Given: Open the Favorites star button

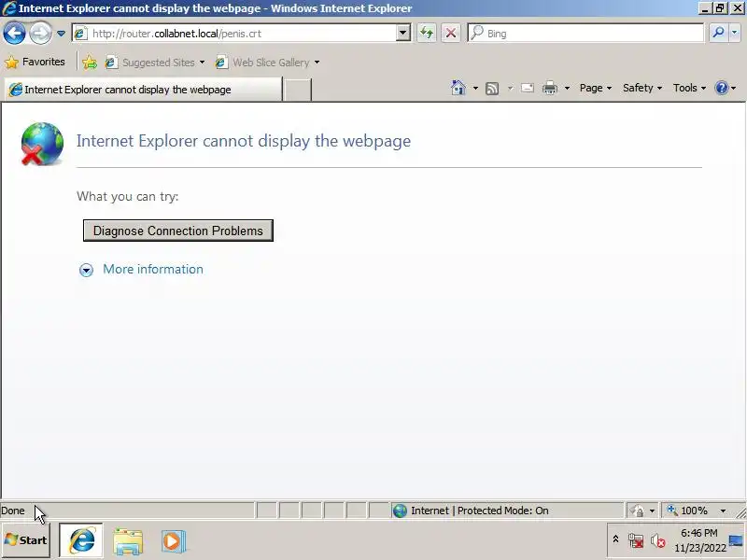Looking at the screenshot, I should coord(35,62).
